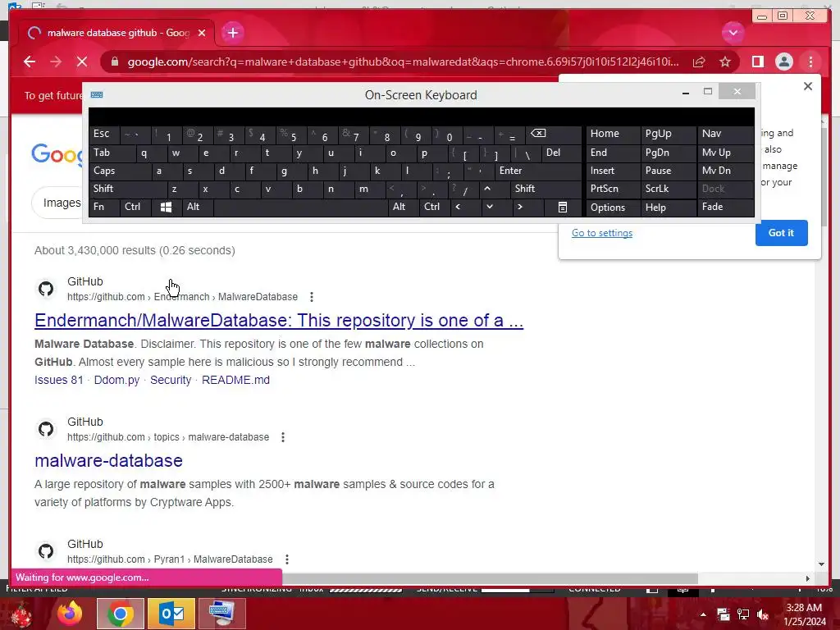Show hidden system tray icons
The image size is (840, 630).
tap(703, 614)
